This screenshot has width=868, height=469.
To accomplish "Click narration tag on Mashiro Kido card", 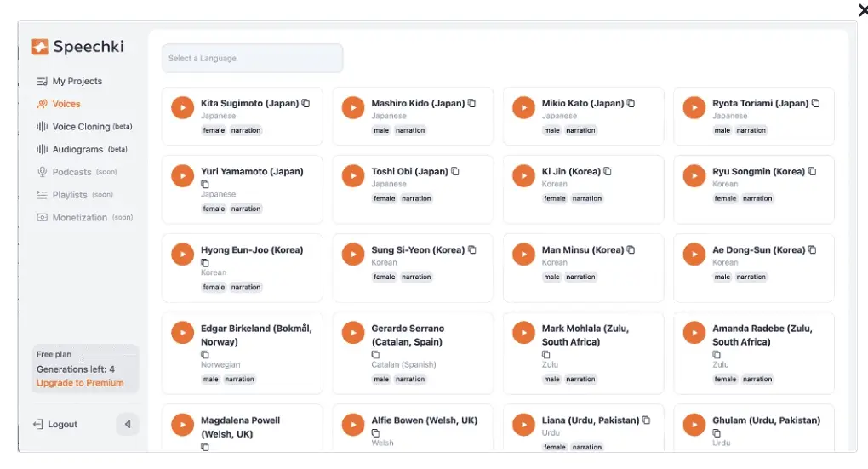I will (x=410, y=131).
